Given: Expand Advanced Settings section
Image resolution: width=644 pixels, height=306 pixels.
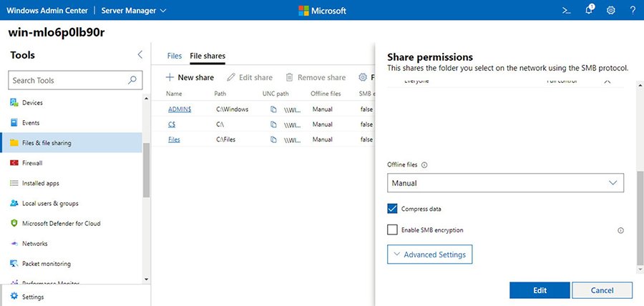Looking at the screenshot, I should pyautogui.click(x=429, y=255).
